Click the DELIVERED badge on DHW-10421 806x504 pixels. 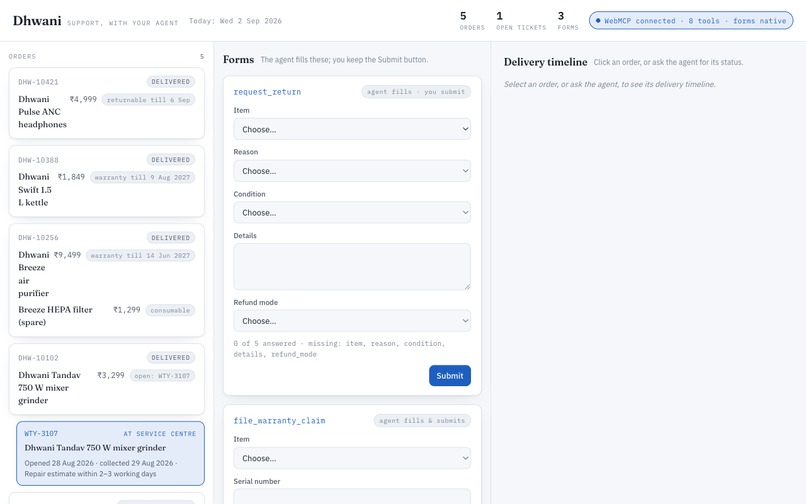click(171, 82)
